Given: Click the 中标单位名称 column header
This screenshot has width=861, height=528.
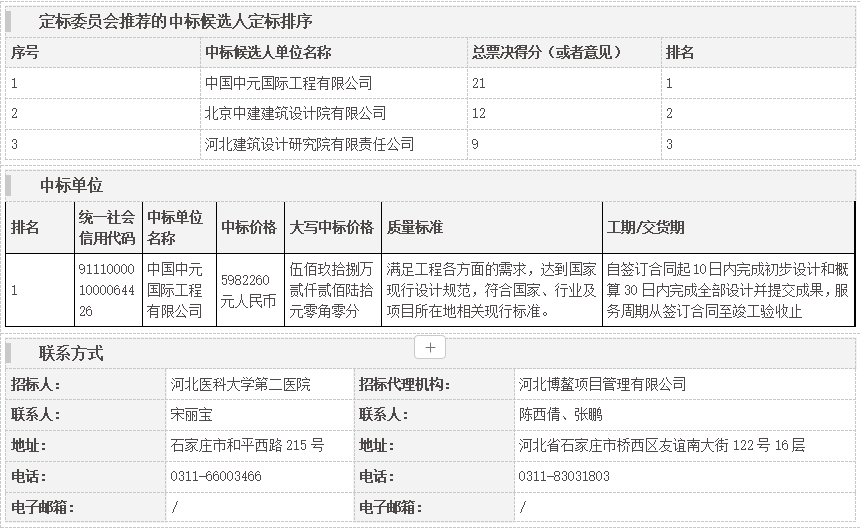Looking at the screenshot, I should (x=175, y=228).
